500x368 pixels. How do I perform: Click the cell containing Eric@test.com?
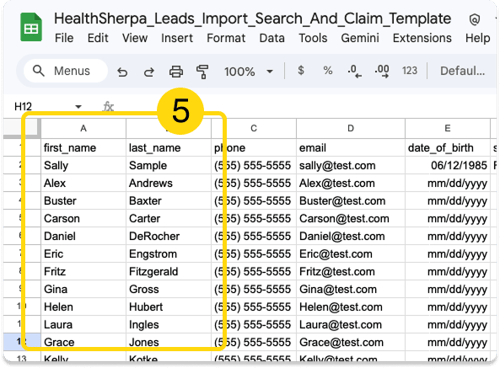click(x=351, y=254)
